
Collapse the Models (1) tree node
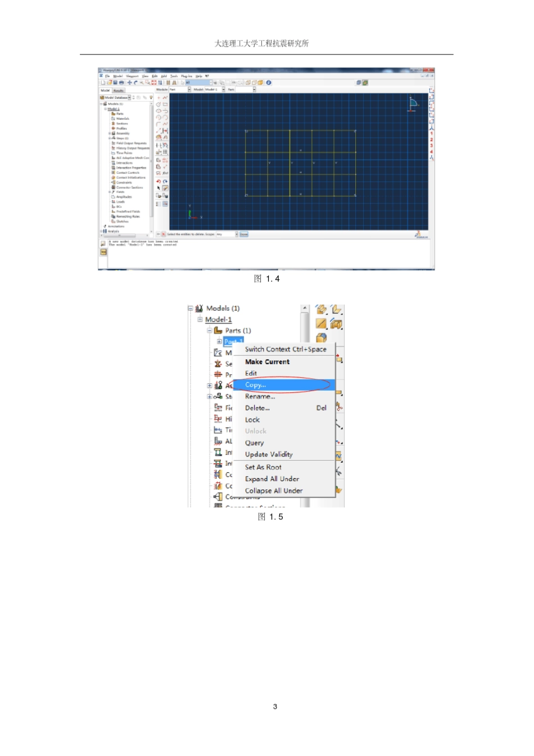(191, 309)
